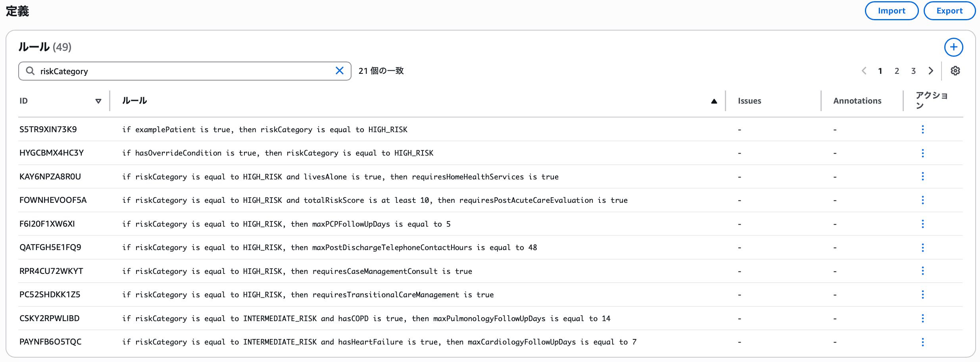This screenshot has height=362, width=980.
Task: Sort by ID column arrow
Action: tap(98, 101)
